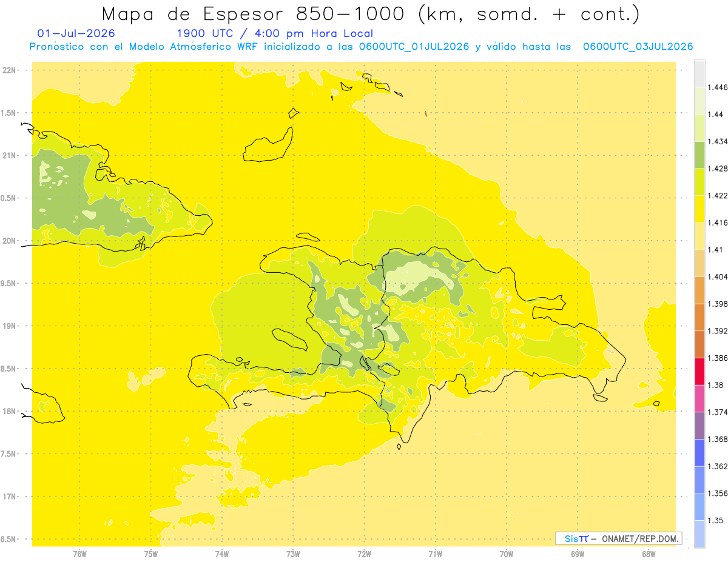Click the 'SisTT - ONAMET/REP.DOM.' credit box
The height and width of the screenshot is (562, 728).
(x=619, y=538)
